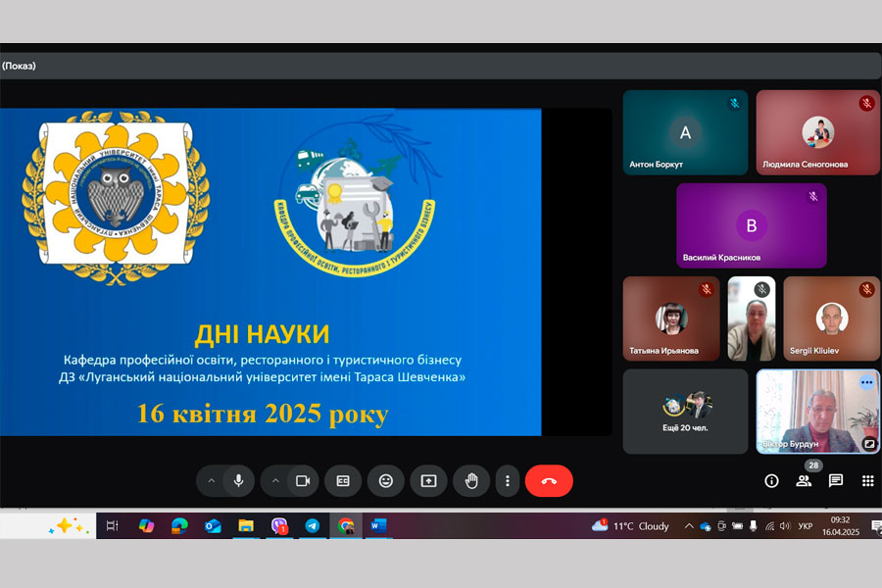Select the Людмила Сеногонова participant tile
Image resolution: width=882 pixels, height=588 pixels.
[x=818, y=132]
